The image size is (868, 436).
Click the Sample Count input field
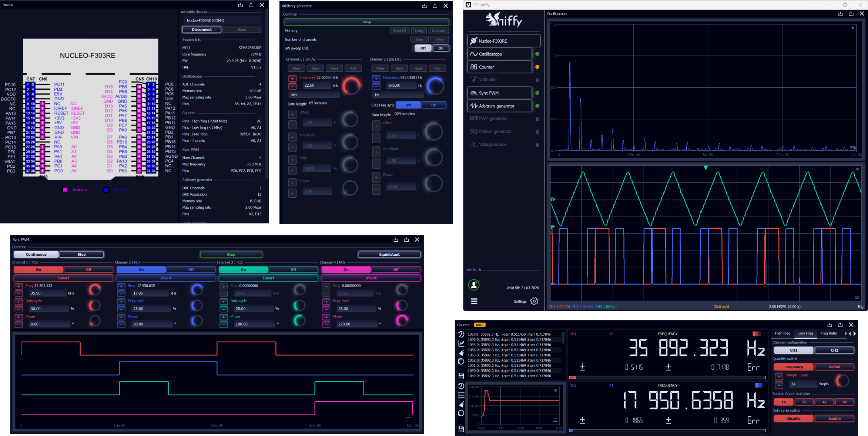802,384
